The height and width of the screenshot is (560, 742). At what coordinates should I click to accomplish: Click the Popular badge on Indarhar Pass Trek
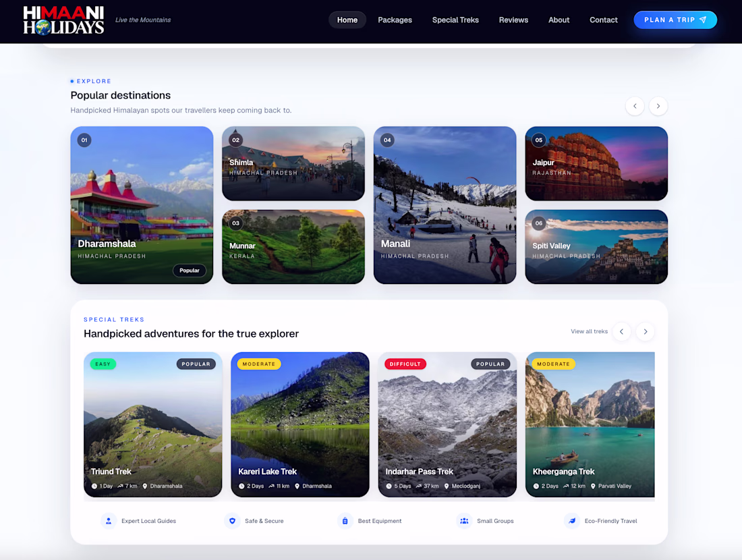pos(490,364)
